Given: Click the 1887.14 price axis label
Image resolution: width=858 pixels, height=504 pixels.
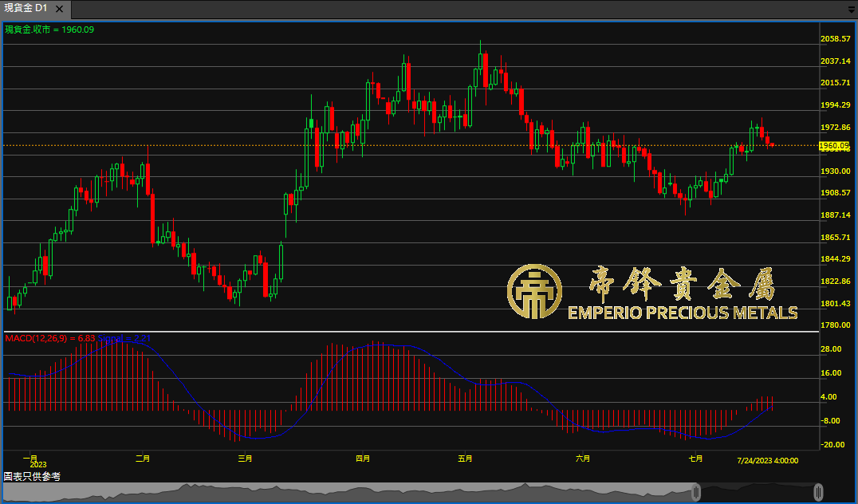Looking at the screenshot, I should point(836,215).
